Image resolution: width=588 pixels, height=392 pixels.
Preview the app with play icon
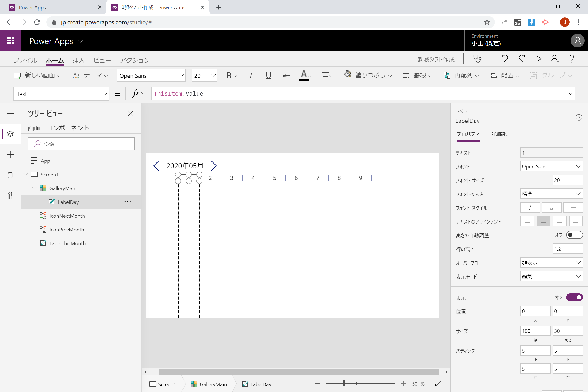tap(539, 59)
